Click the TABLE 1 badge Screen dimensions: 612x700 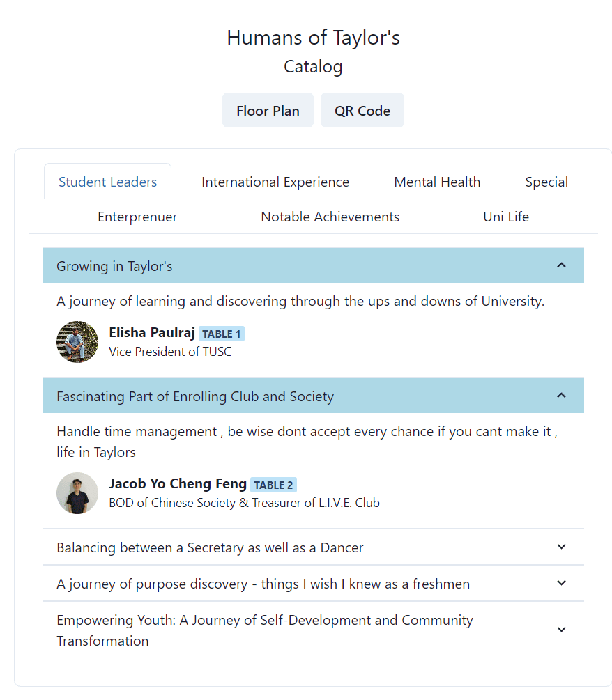(222, 334)
